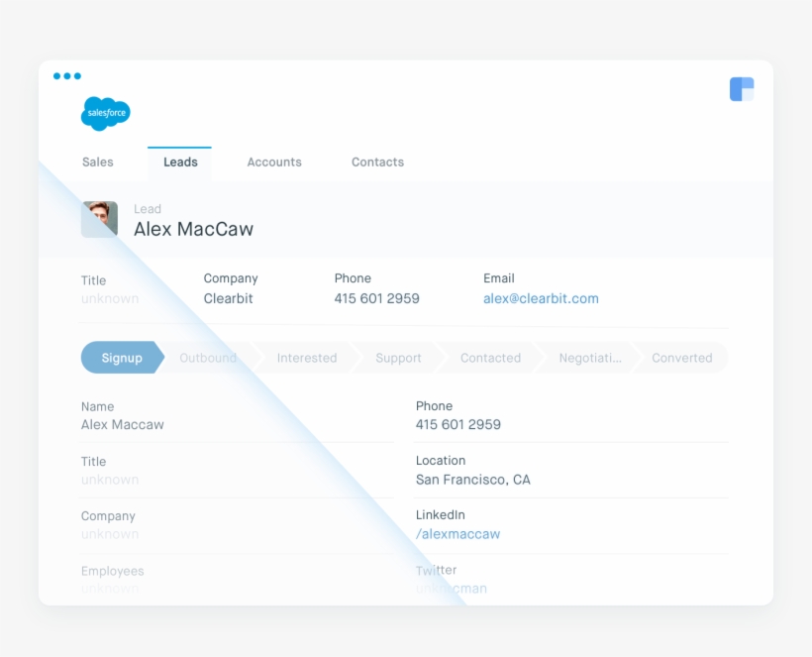Screen dimensions: 812x657
Task: Click the Twitter handle value
Action: pyautogui.click(x=451, y=589)
